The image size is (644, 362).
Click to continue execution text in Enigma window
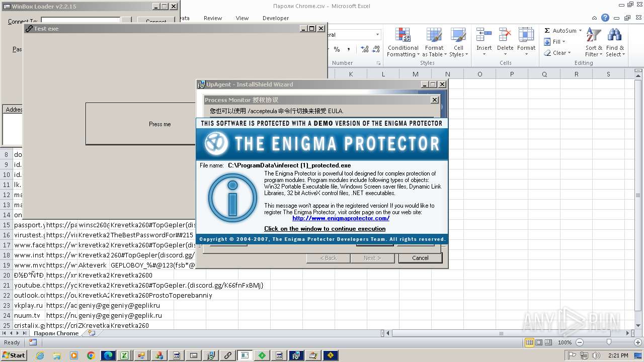tap(325, 229)
